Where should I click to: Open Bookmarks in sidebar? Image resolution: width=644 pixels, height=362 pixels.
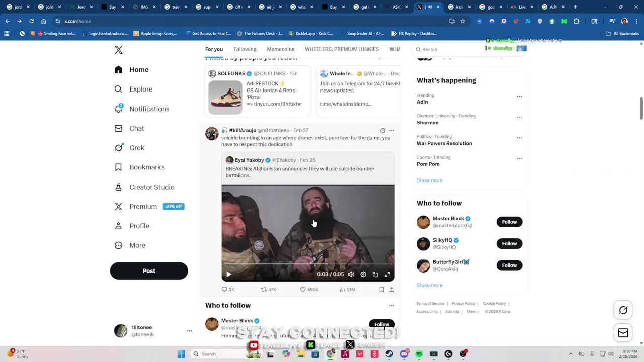pyautogui.click(x=139, y=167)
